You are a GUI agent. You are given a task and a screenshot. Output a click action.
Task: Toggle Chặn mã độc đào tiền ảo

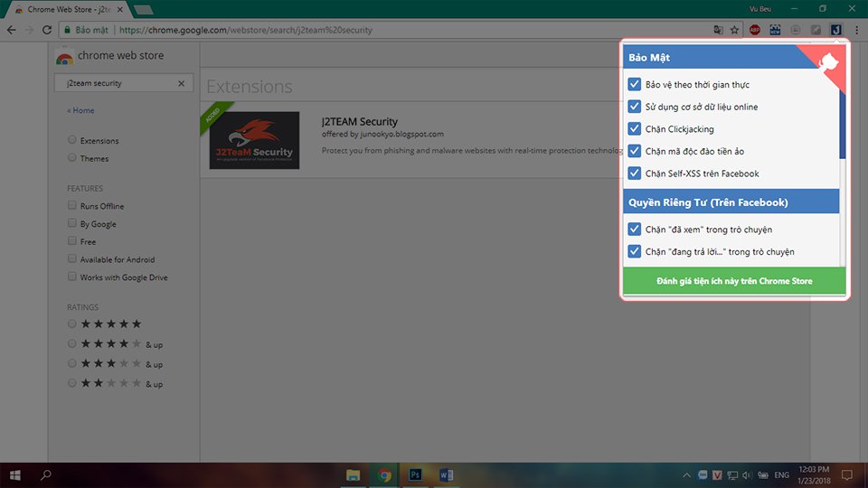(635, 151)
